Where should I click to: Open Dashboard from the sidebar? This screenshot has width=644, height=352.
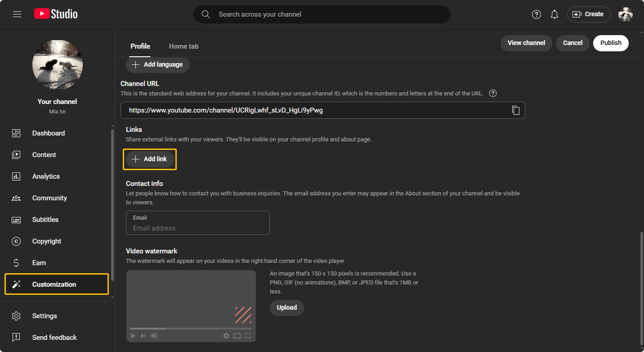[49, 133]
